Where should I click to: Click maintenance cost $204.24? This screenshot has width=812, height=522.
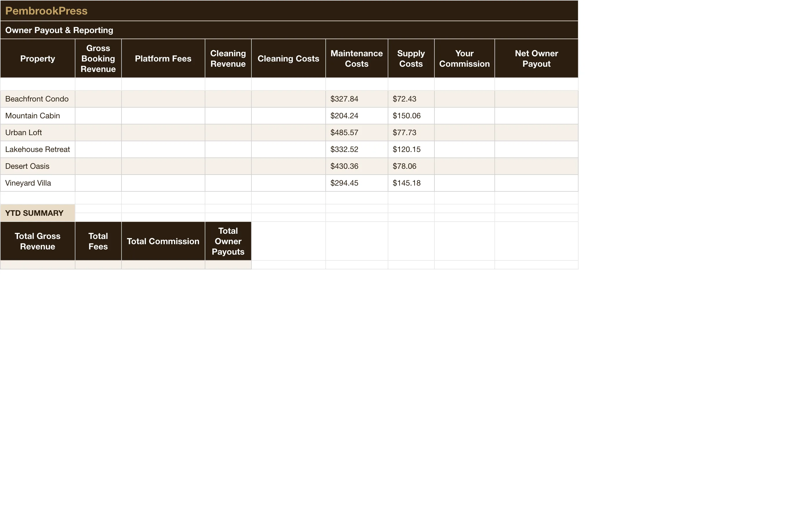[356, 116]
